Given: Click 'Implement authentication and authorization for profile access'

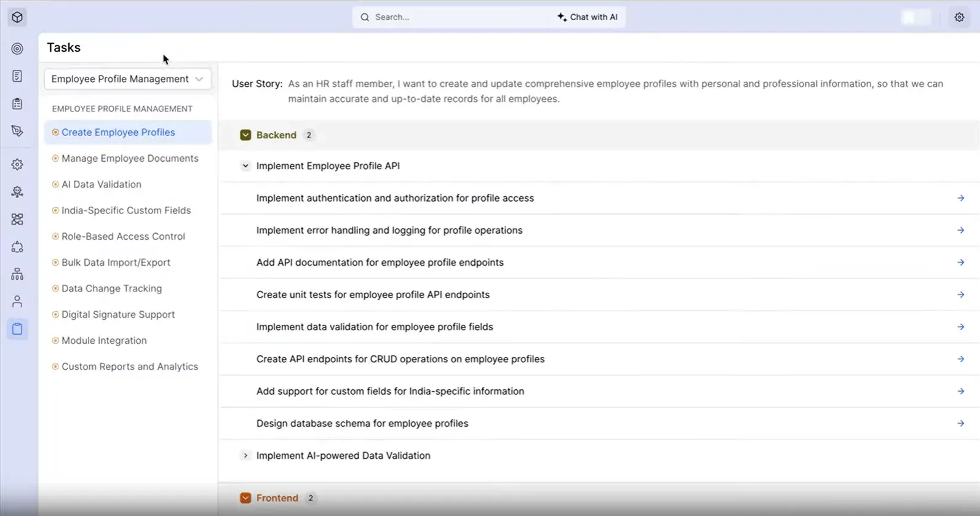Looking at the screenshot, I should [395, 198].
